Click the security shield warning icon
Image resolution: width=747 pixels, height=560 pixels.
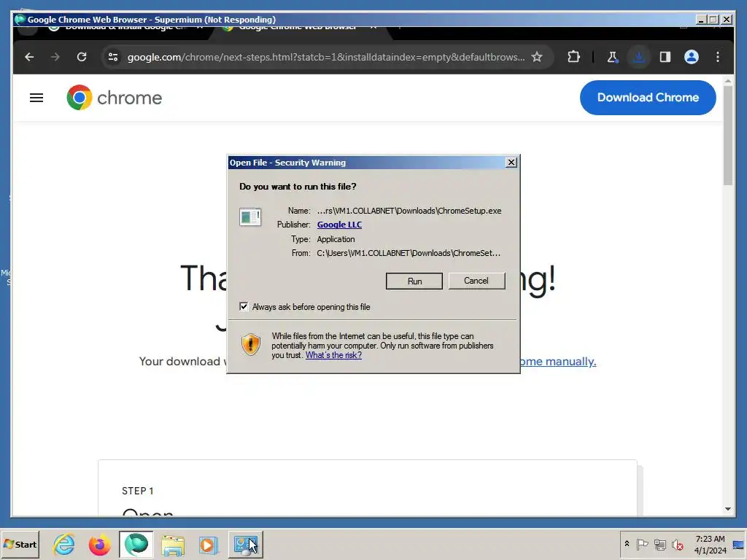[251, 344]
